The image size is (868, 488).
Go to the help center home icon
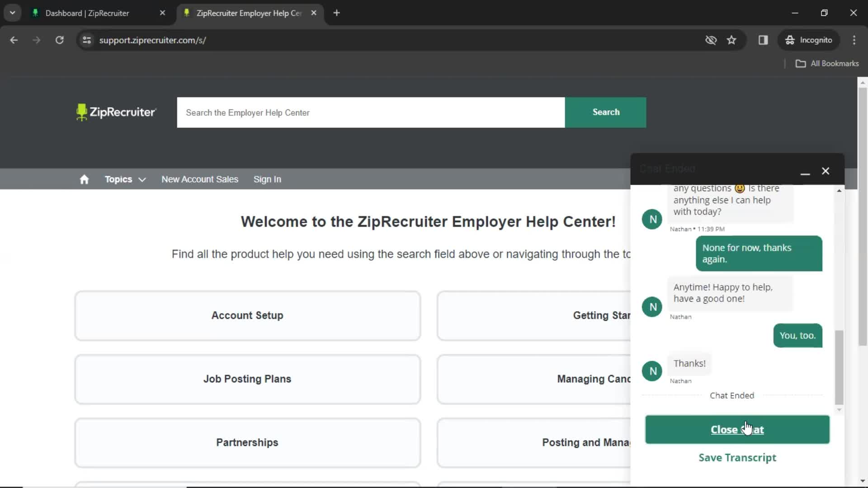[84, 179]
